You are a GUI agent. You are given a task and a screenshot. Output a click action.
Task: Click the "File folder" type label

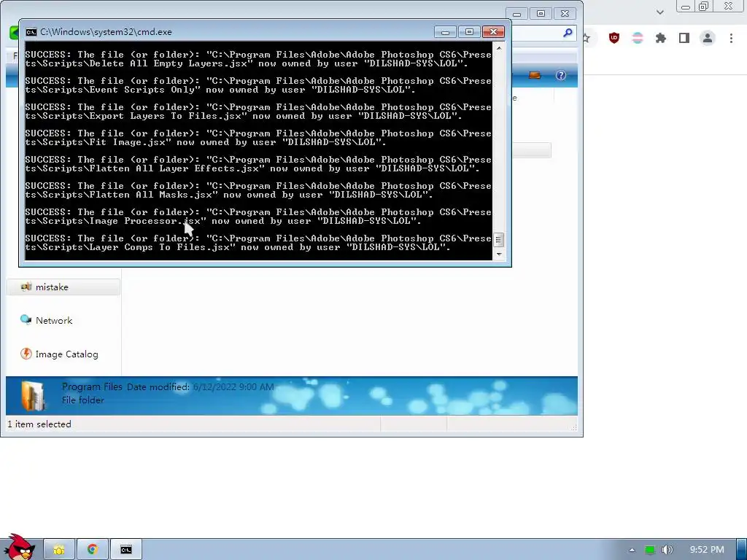point(83,400)
